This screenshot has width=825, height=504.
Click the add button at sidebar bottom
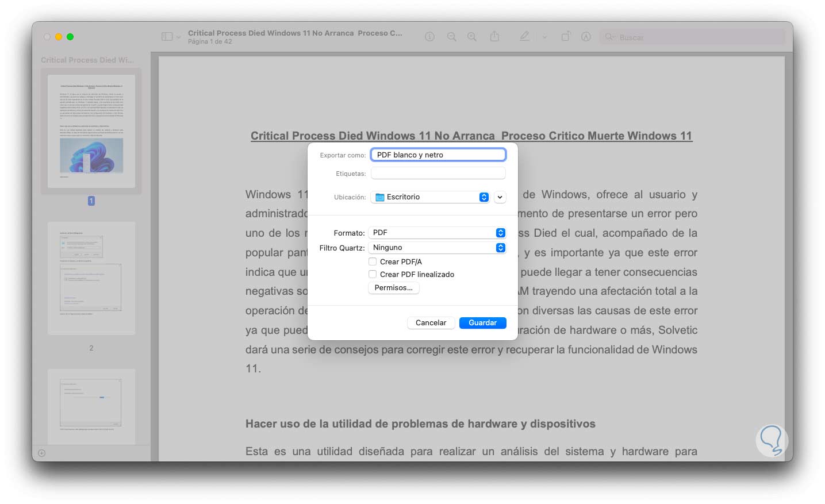[x=41, y=453]
